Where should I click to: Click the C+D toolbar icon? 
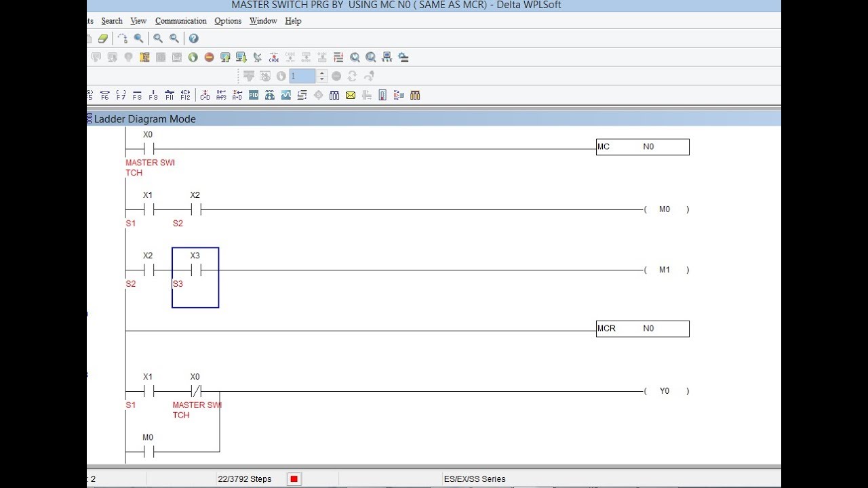pos(205,96)
